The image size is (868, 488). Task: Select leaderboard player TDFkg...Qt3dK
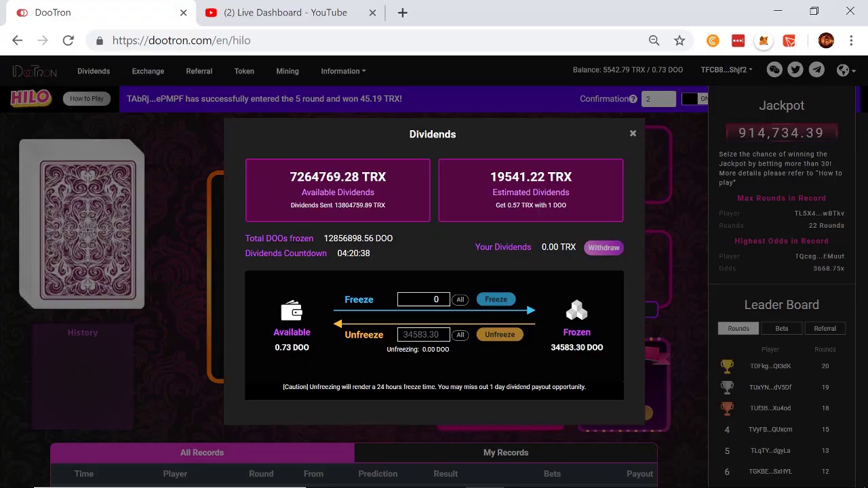(x=770, y=366)
